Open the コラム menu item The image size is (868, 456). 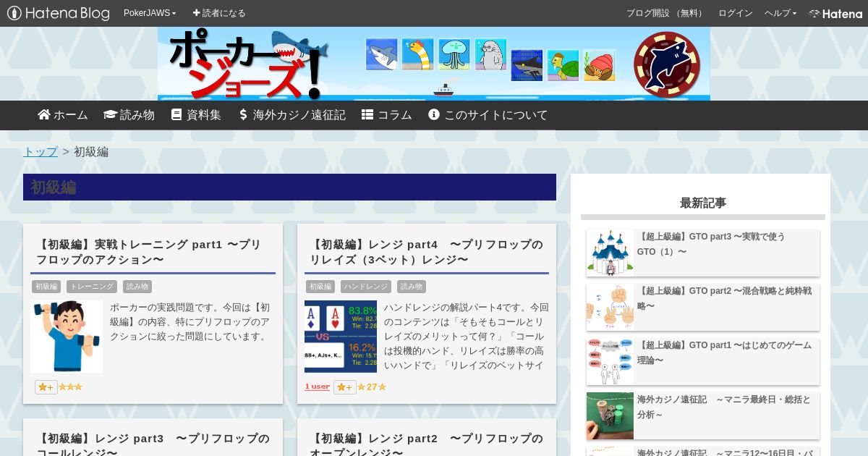click(387, 115)
